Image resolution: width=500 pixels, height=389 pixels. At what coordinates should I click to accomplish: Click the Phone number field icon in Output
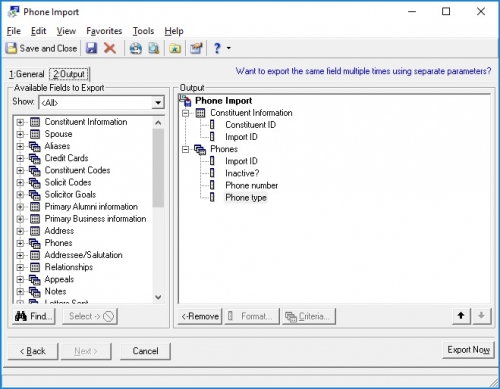212,185
